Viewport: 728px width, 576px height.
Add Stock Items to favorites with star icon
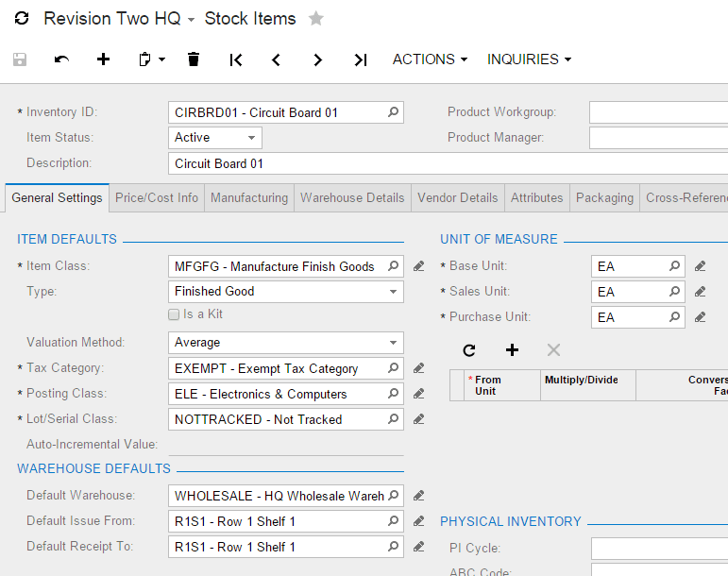316,19
